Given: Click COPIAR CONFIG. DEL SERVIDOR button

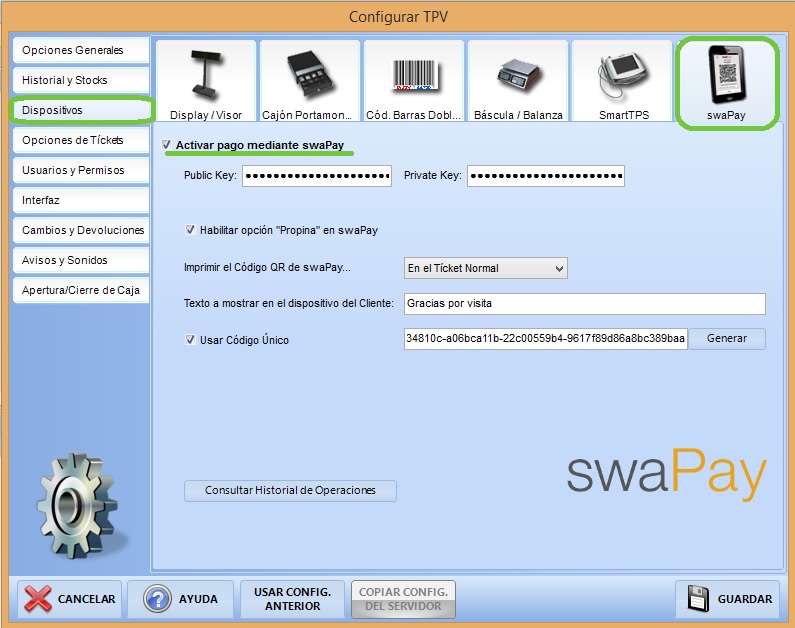Looking at the screenshot, I should point(404,599).
